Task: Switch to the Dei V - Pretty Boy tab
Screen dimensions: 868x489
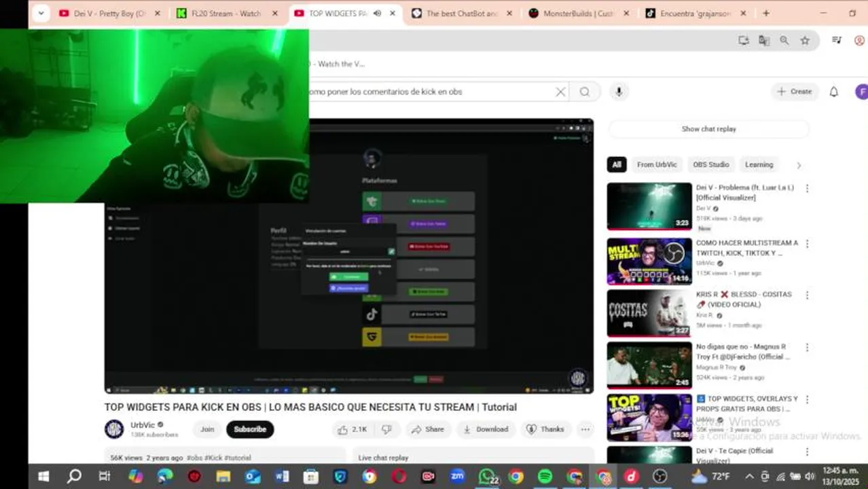Action: tap(110, 13)
